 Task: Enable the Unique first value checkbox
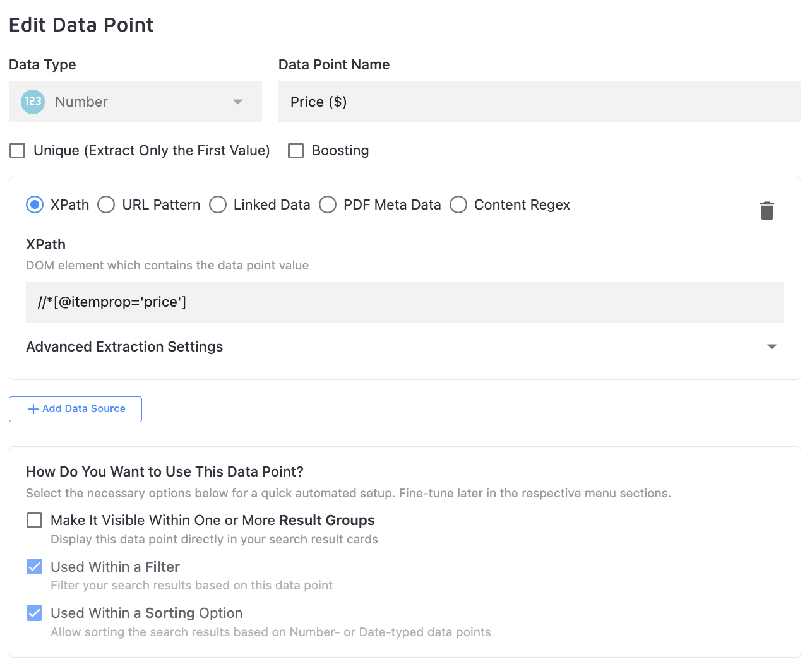pos(18,150)
